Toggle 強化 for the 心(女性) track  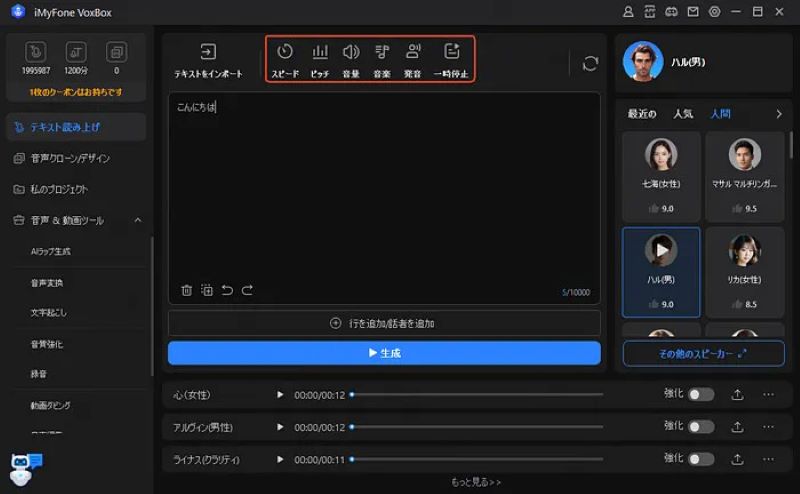click(701, 394)
